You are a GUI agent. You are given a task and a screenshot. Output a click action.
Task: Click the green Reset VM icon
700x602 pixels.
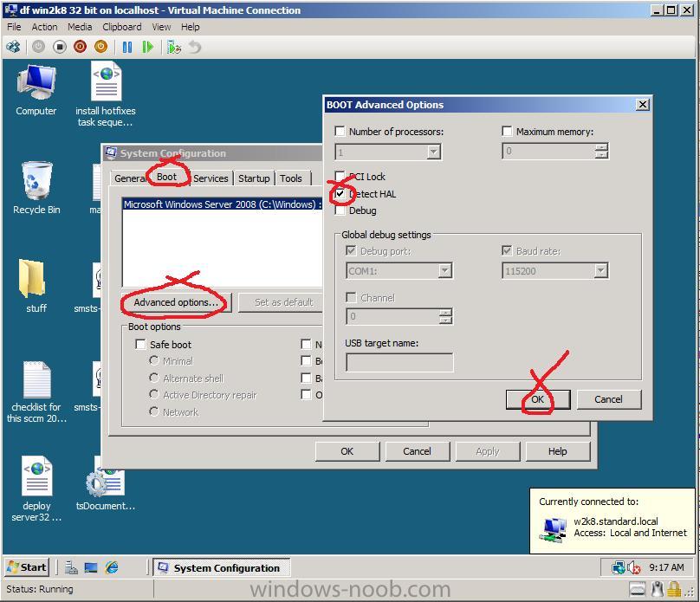147,47
